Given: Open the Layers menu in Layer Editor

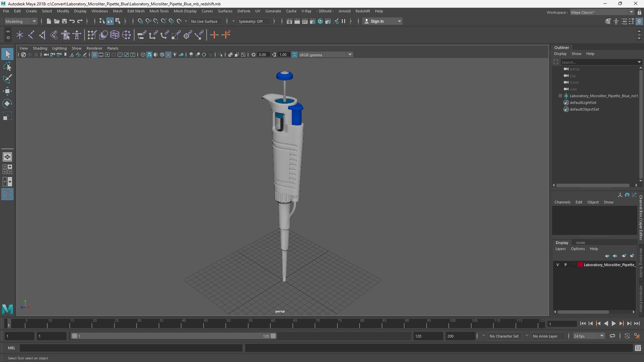Looking at the screenshot, I should 560,249.
